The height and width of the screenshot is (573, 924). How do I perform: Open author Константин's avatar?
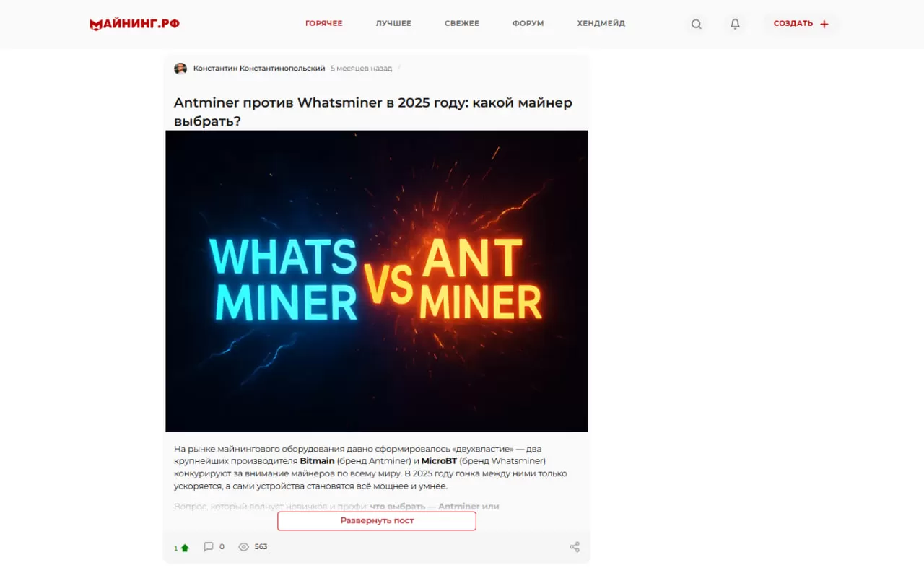[180, 69]
